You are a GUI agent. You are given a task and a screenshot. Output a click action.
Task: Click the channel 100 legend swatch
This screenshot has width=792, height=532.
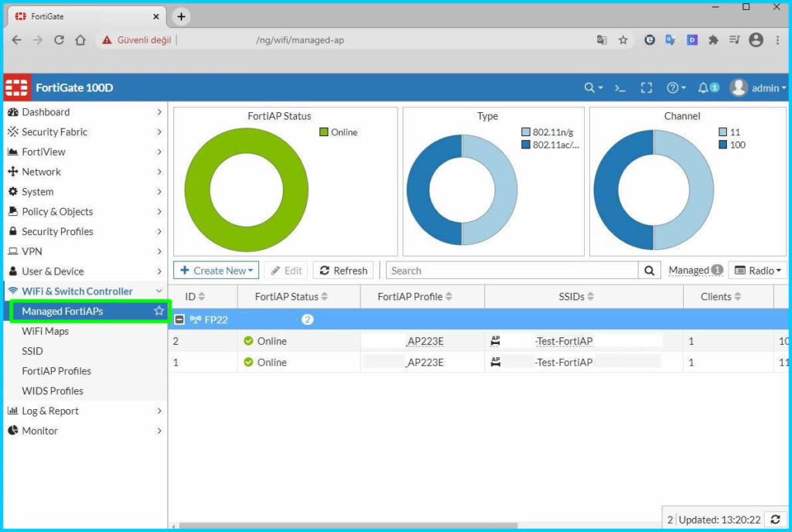tap(723, 145)
